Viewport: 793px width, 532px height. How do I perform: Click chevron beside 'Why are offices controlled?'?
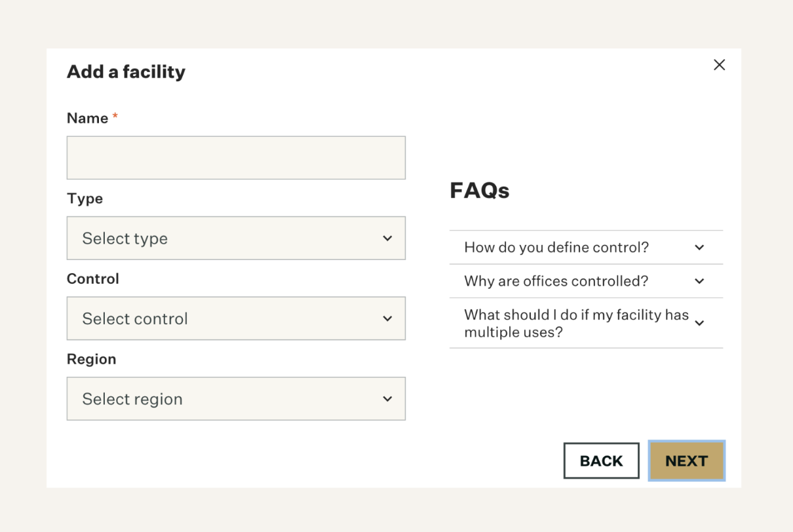click(x=699, y=281)
